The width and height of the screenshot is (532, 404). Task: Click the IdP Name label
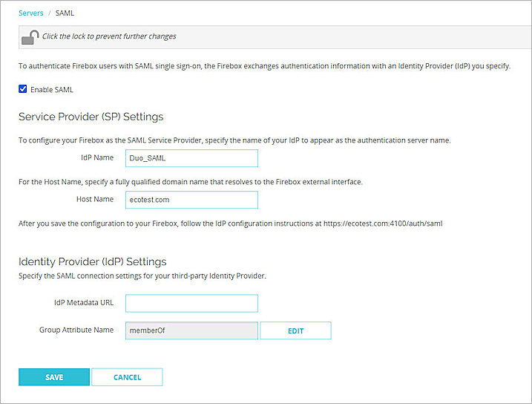[x=97, y=158]
